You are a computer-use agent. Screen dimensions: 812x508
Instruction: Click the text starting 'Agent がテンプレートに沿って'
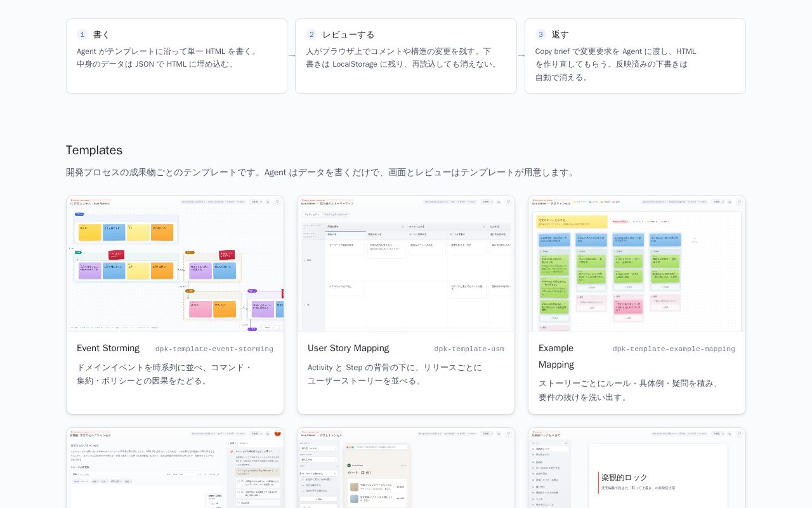click(x=168, y=58)
